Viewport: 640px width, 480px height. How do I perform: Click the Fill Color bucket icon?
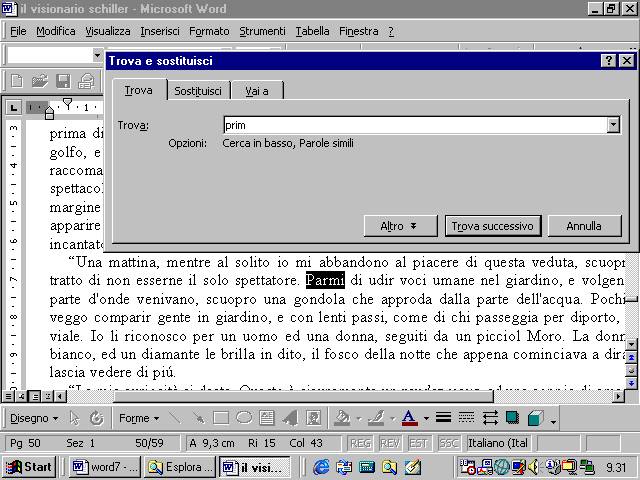[342, 418]
